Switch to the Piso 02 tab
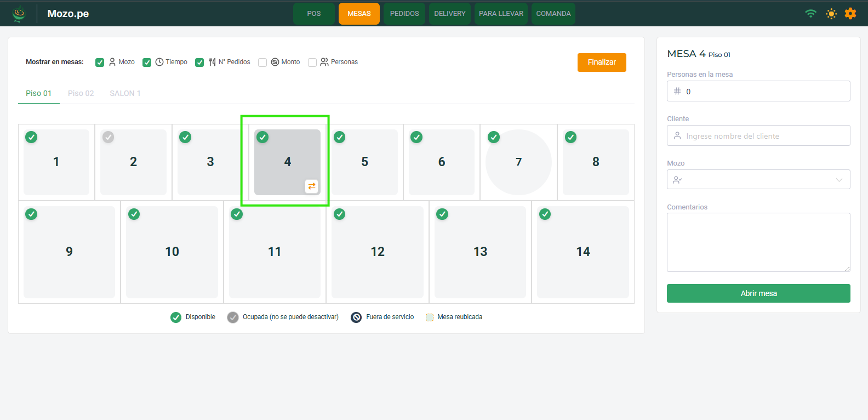Screen dimensions: 868x420 (x=81, y=93)
